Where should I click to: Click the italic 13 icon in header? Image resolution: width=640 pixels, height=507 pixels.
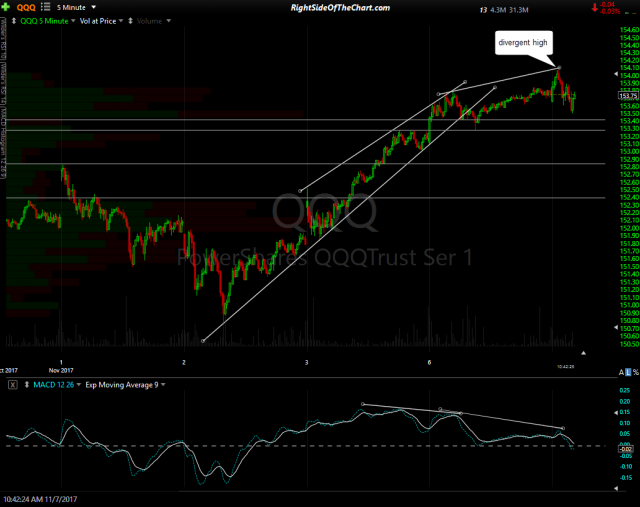coord(483,10)
